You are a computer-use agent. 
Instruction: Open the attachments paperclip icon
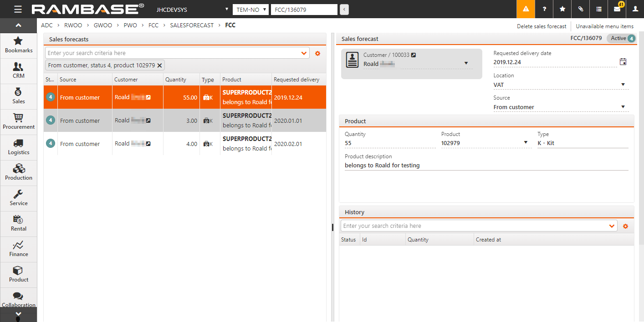tap(580, 9)
